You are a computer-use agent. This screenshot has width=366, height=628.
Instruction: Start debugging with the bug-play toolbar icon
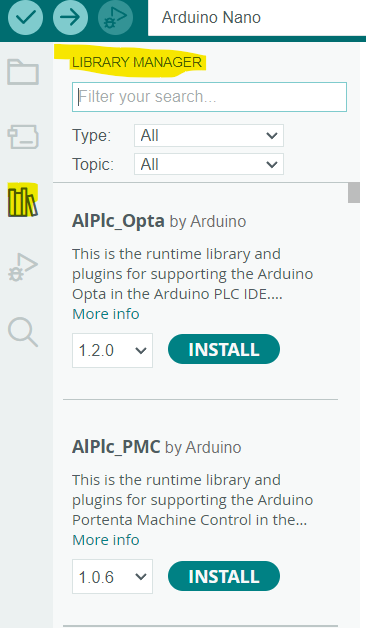(115, 17)
